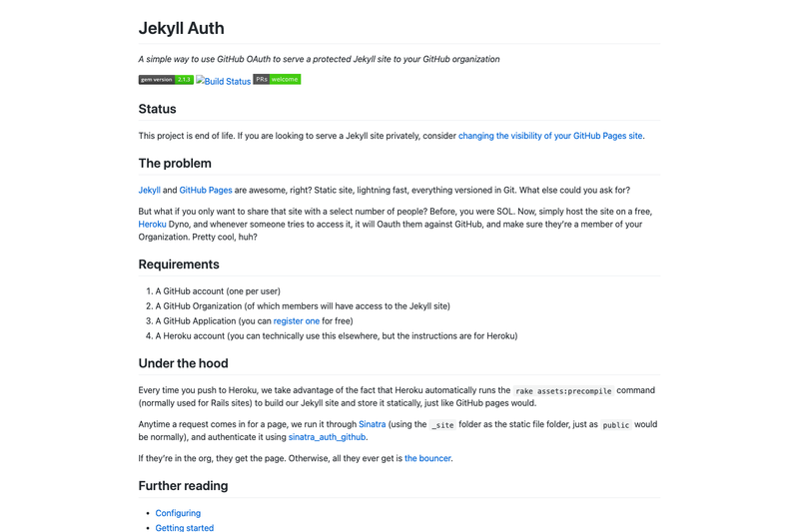
Task: Click the Requirements section heading
Action: (179, 265)
